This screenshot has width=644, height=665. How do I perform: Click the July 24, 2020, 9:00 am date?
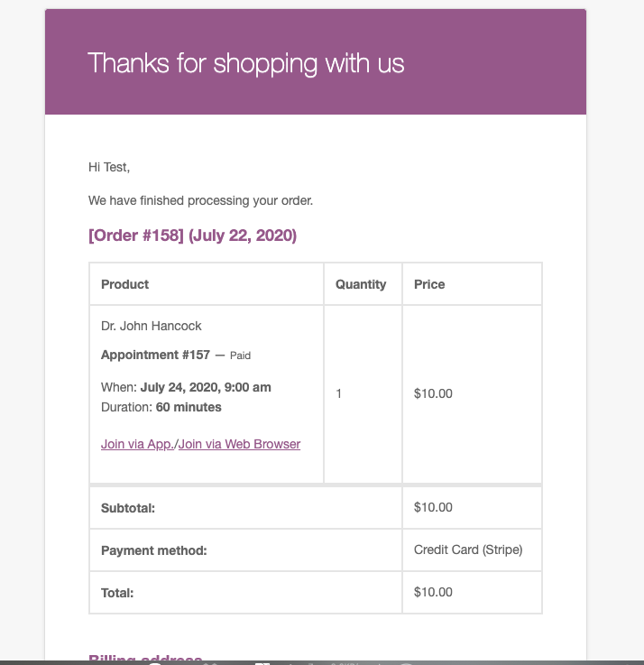[x=206, y=387]
